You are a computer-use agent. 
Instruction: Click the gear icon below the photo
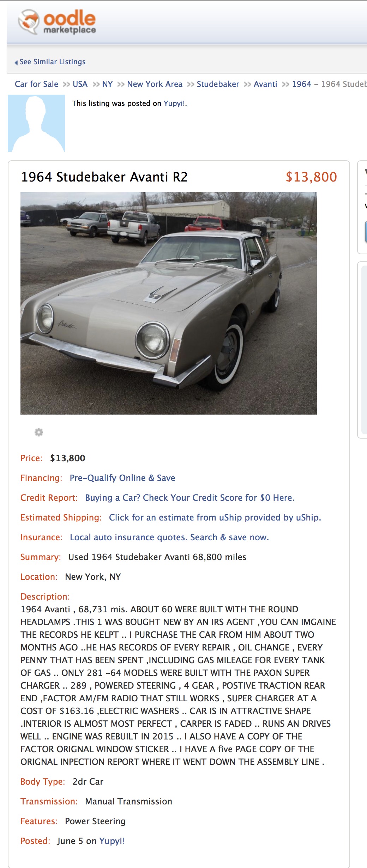coord(39,432)
